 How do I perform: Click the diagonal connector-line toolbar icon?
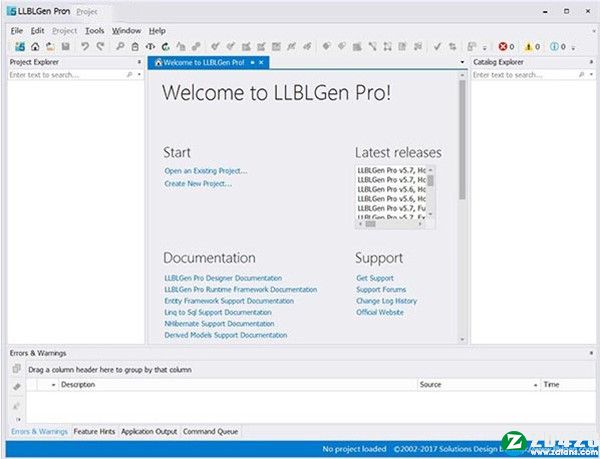click(x=372, y=47)
